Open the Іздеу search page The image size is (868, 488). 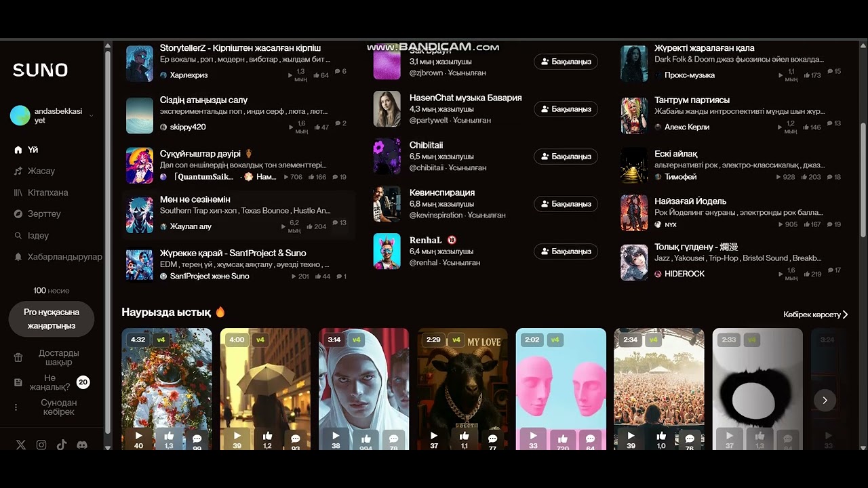pyautogui.click(x=31, y=235)
